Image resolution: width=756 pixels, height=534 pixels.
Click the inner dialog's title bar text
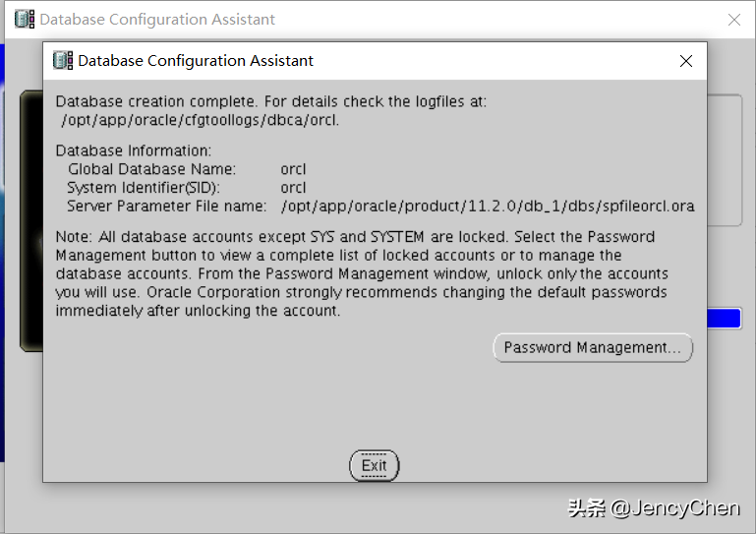point(196,61)
